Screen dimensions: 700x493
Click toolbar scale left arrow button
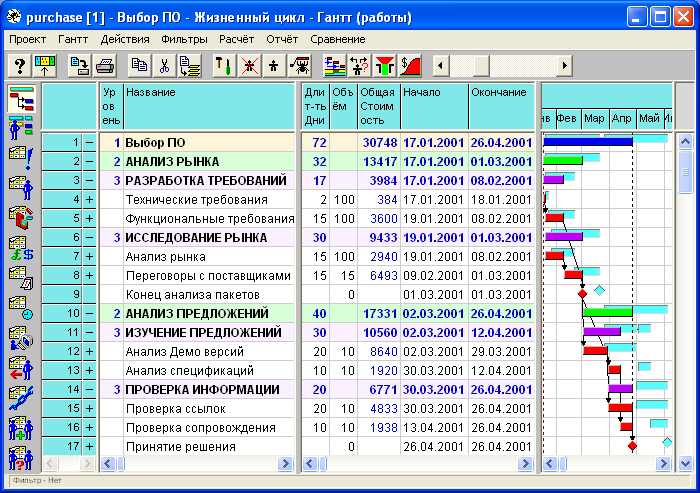(441, 66)
